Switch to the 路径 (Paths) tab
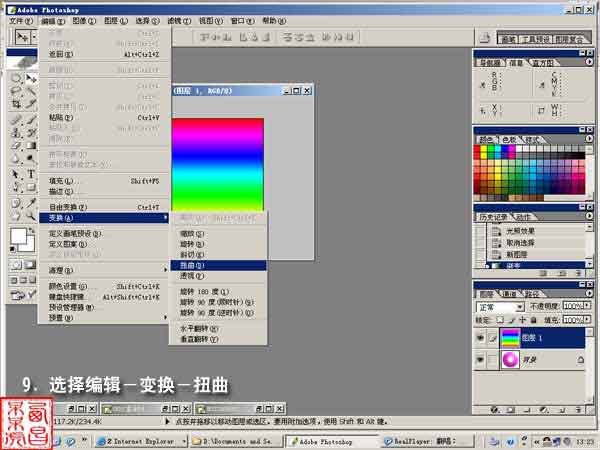This screenshot has height=450, width=600. tap(532, 294)
